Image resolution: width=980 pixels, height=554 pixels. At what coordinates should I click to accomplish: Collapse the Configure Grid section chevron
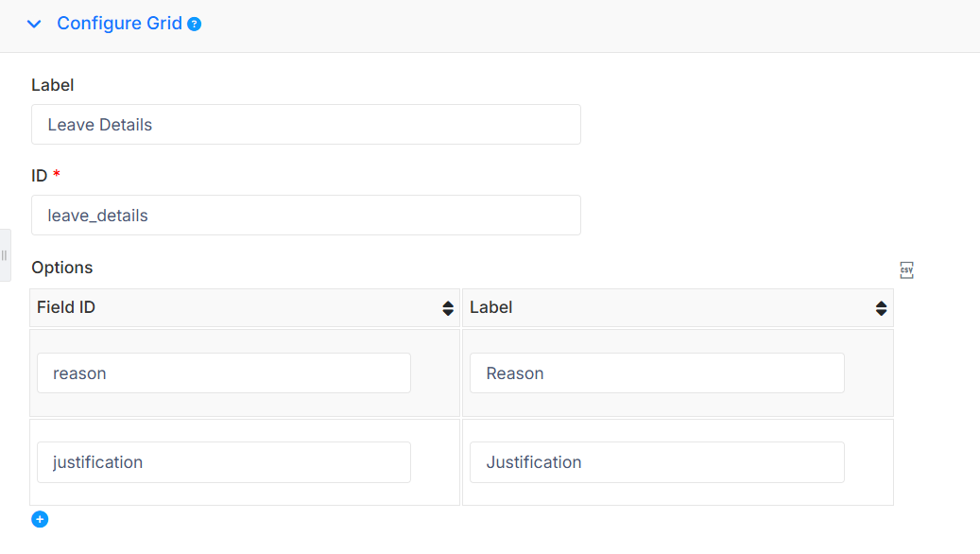pos(34,24)
